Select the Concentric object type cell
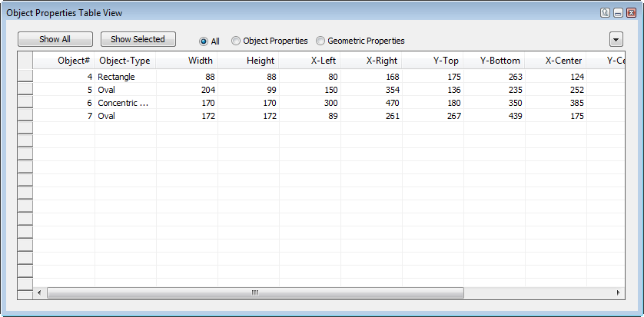This screenshot has height=317, width=644. [124, 102]
